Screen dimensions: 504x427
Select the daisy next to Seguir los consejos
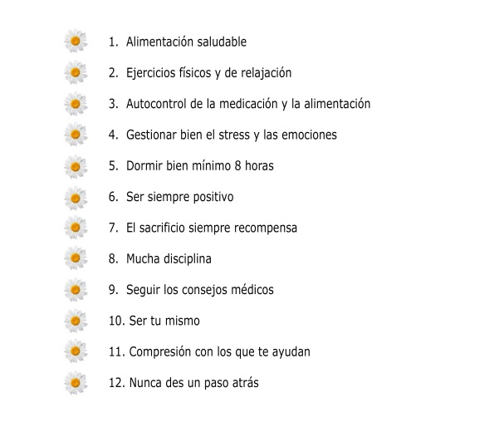pyautogui.click(x=76, y=290)
